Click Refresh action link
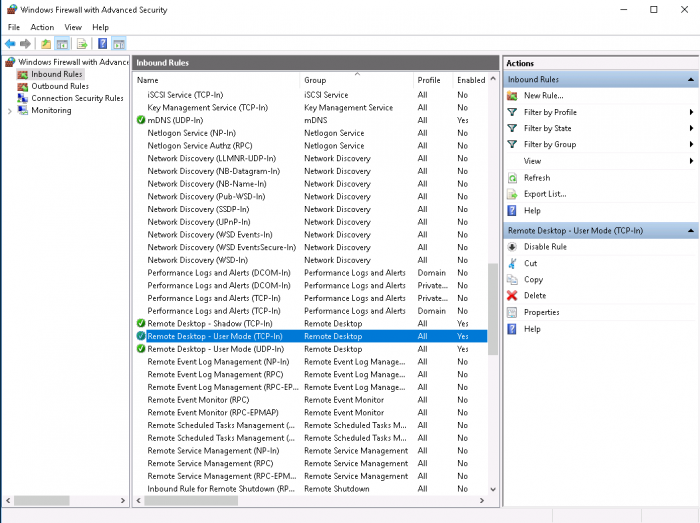This screenshot has width=700, height=523. pyautogui.click(x=537, y=178)
